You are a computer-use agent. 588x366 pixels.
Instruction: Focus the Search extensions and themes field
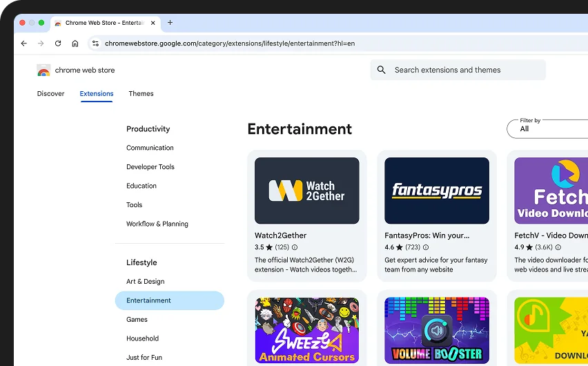tap(458, 70)
